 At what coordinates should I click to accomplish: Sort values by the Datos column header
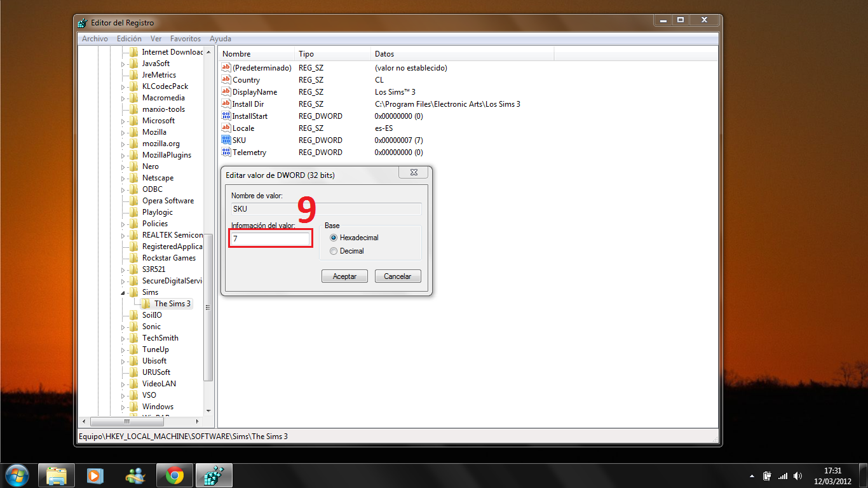click(x=462, y=54)
